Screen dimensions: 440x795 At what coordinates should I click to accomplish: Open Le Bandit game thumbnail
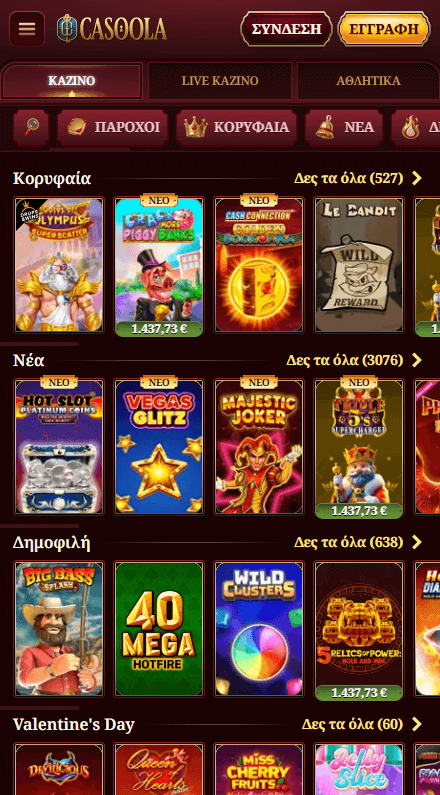coord(359,265)
